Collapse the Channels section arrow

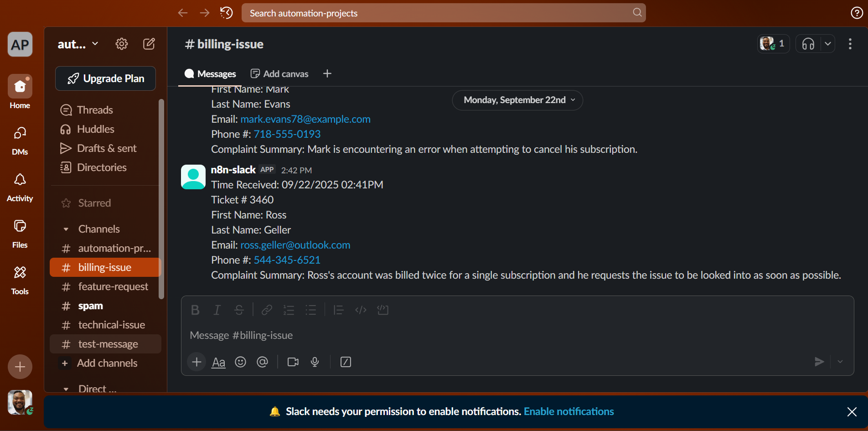pyautogui.click(x=66, y=229)
